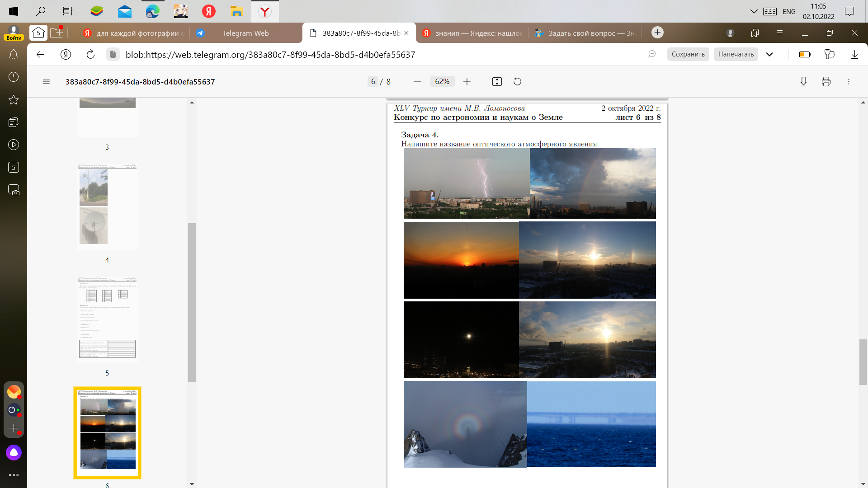
Task: Open browser notifications bell in sidebar
Action: (14, 55)
